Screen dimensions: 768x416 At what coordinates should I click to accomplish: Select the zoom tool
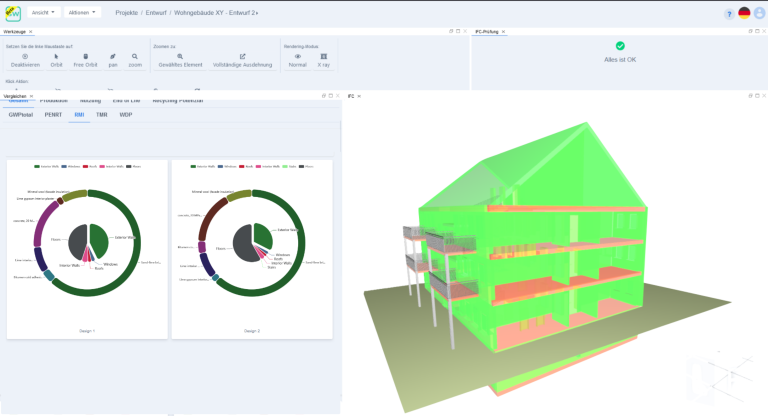pyautogui.click(x=135, y=60)
